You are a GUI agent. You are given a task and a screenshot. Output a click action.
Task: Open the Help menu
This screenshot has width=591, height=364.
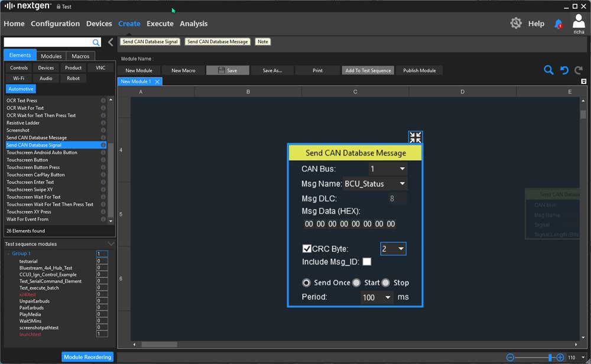click(536, 24)
